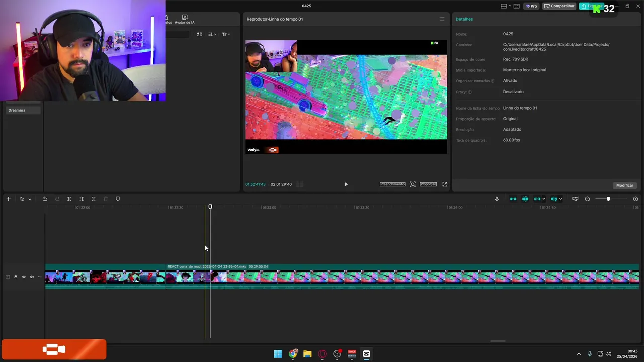Open the media filter dropdown
The image size is (644, 362).
pos(226,34)
